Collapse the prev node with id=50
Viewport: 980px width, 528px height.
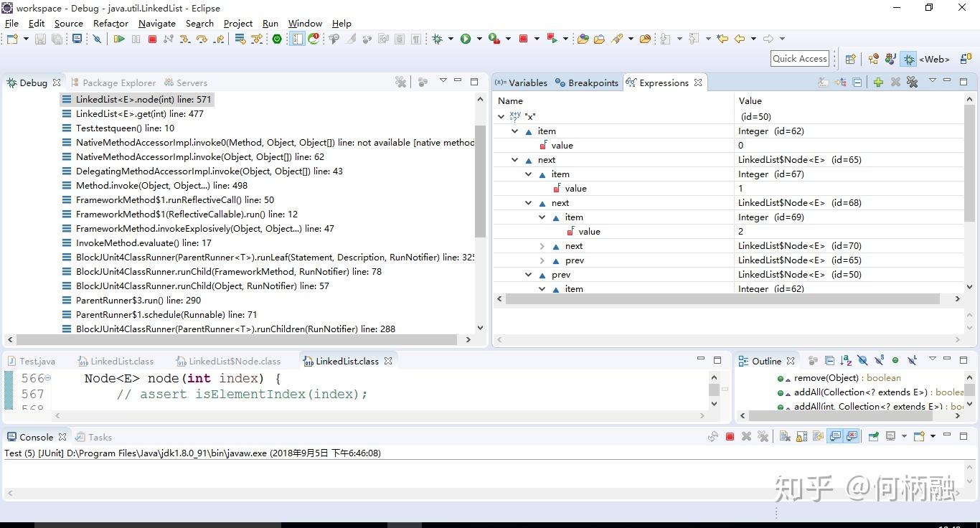point(529,275)
